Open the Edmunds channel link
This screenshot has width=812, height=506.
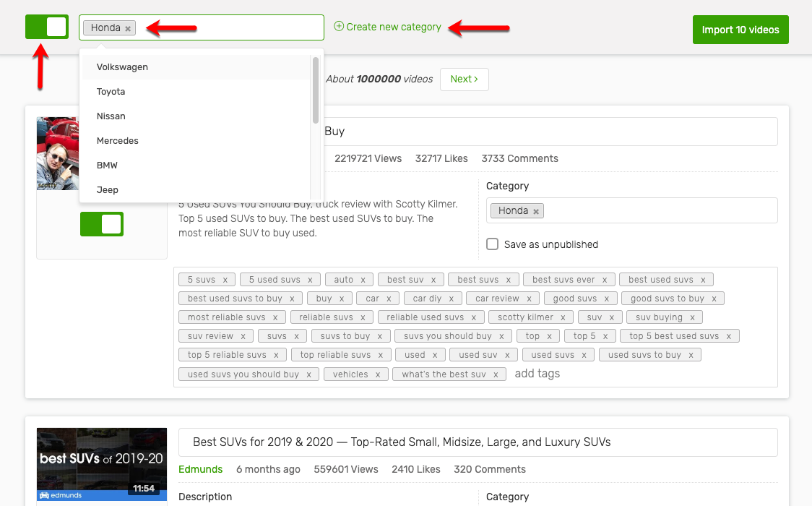(200, 469)
